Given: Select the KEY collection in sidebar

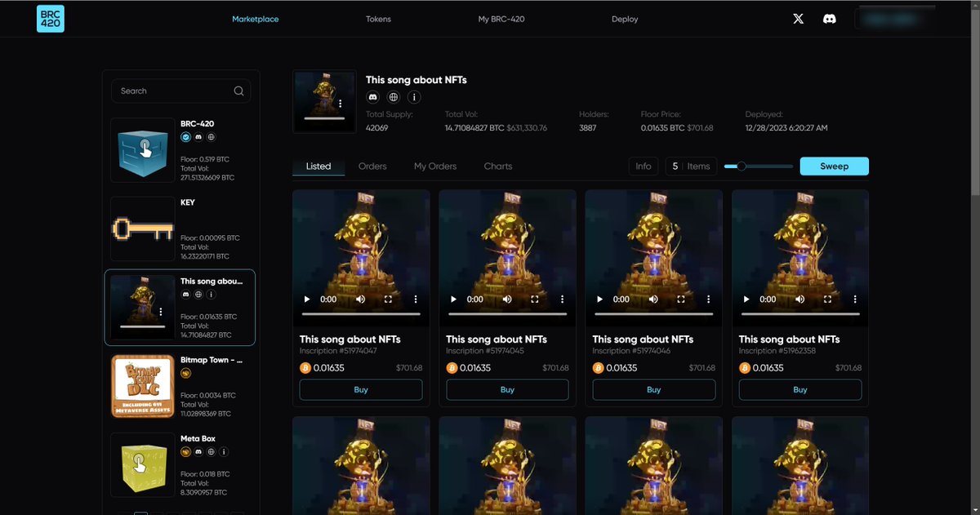Looking at the screenshot, I should pyautogui.click(x=180, y=229).
